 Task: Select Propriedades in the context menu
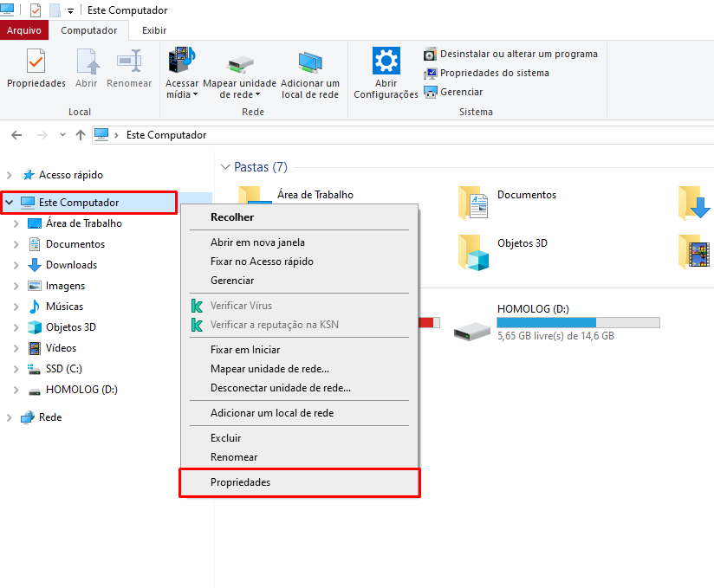pyautogui.click(x=241, y=482)
